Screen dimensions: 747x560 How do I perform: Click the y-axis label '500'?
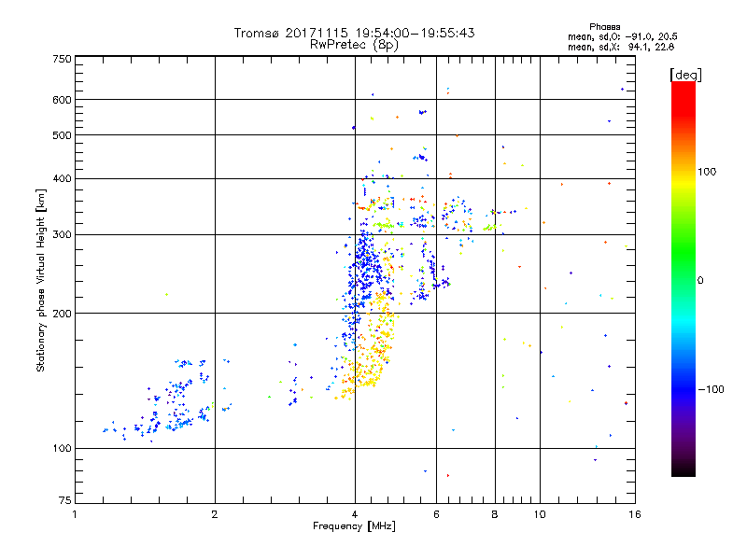[x=62, y=135]
